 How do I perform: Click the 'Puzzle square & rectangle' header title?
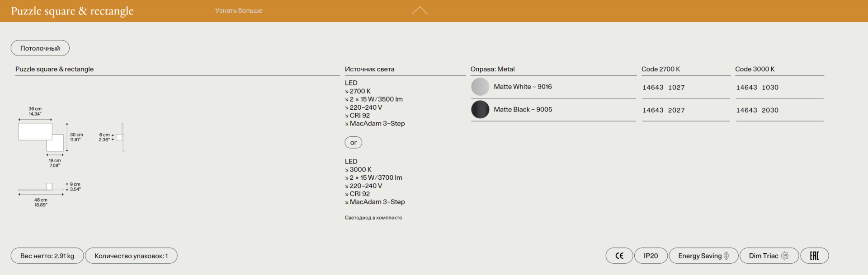[x=72, y=11]
